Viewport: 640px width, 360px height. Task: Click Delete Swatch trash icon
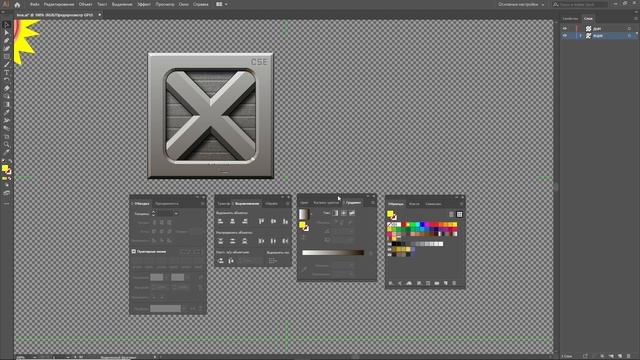tap(454, 283)
